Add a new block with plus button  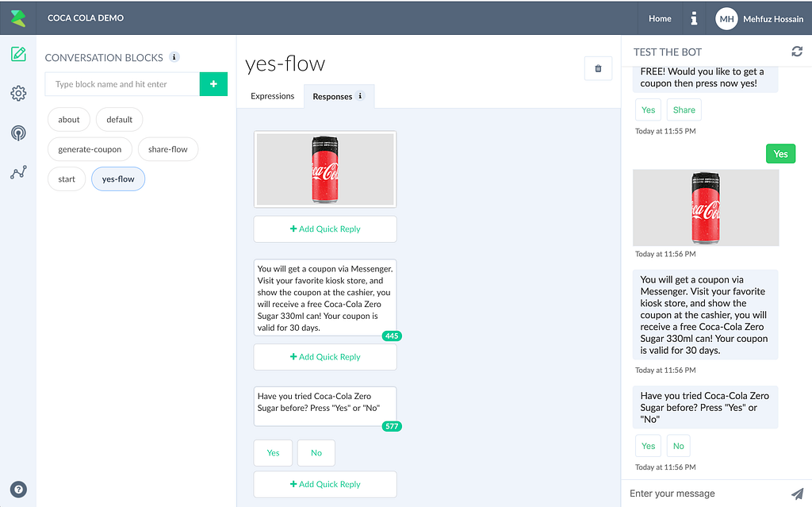[x=213, y=84]
